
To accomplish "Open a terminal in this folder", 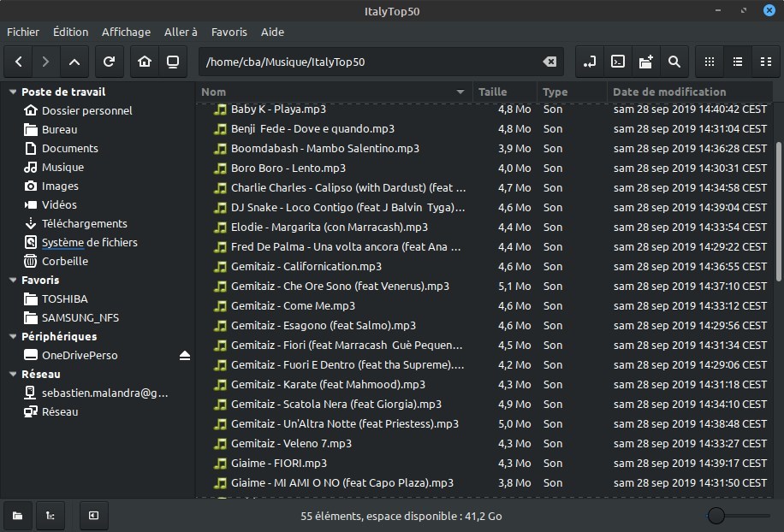I will click(617, 62).
